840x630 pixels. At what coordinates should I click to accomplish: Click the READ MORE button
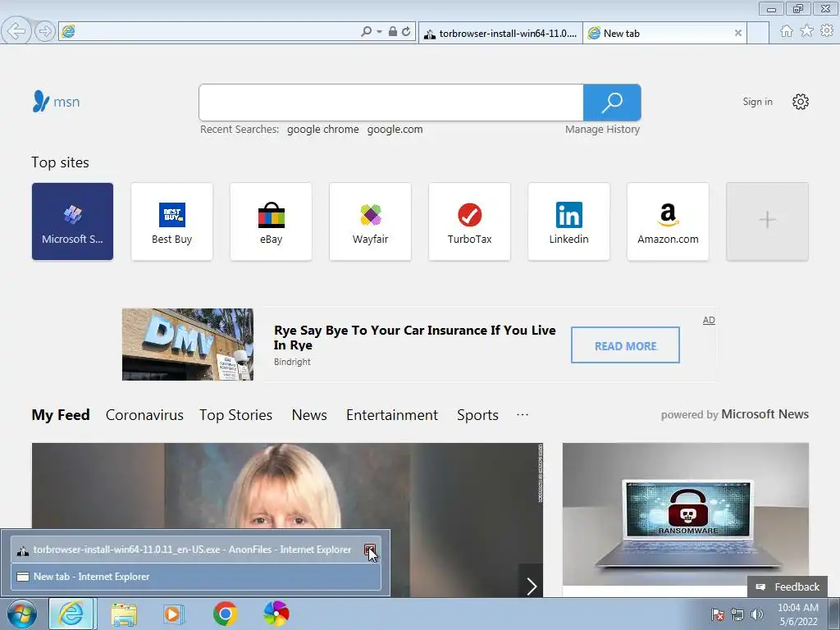pyautogui.click(x=625, y=345)
